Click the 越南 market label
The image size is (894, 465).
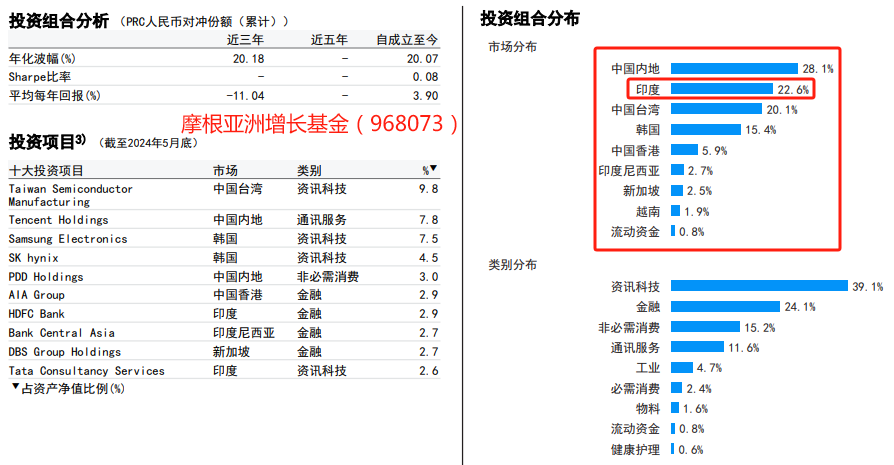point(648,212)
